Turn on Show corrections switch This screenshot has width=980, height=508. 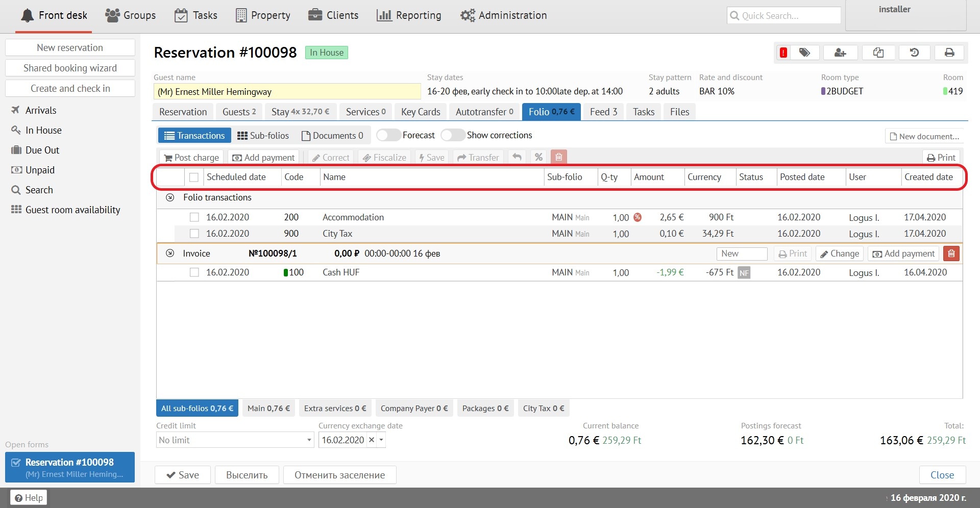(x=453, y=135)
